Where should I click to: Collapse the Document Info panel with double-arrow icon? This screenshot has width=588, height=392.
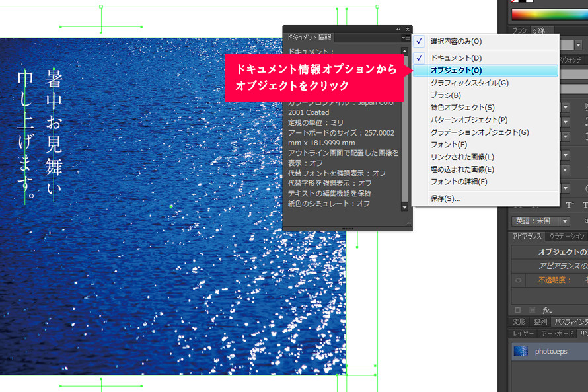pyautogui.click(x=398, y=29)
